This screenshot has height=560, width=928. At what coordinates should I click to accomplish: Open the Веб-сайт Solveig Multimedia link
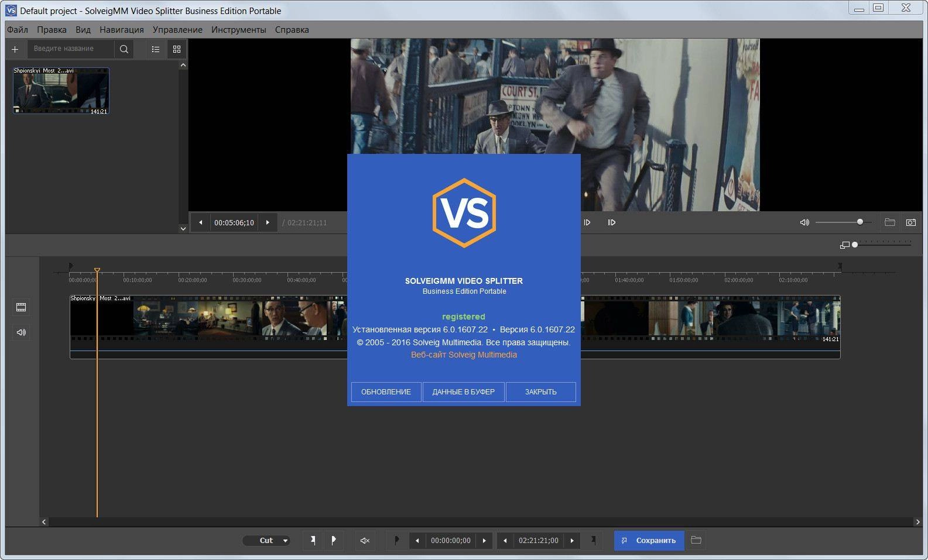(x=464, y=355)
